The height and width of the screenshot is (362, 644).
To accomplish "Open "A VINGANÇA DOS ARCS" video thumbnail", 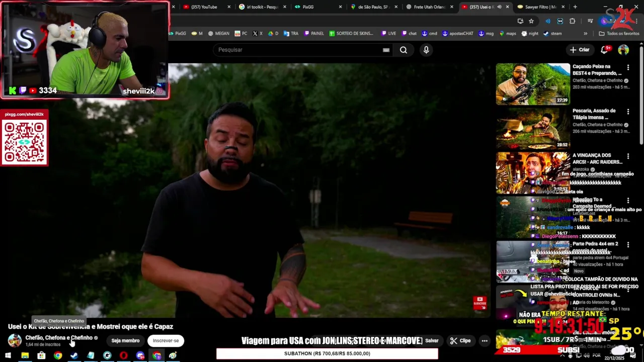I will (x=533, y=172).
